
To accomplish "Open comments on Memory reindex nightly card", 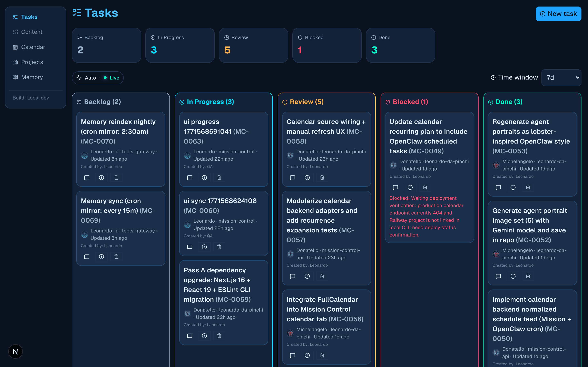I will click(87, 177).
